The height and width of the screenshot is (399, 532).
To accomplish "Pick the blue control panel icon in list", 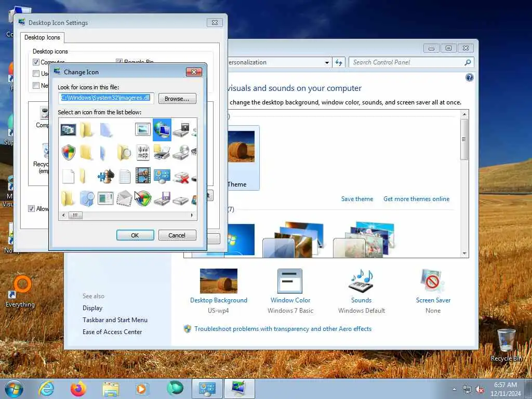I will pos(162,176).
